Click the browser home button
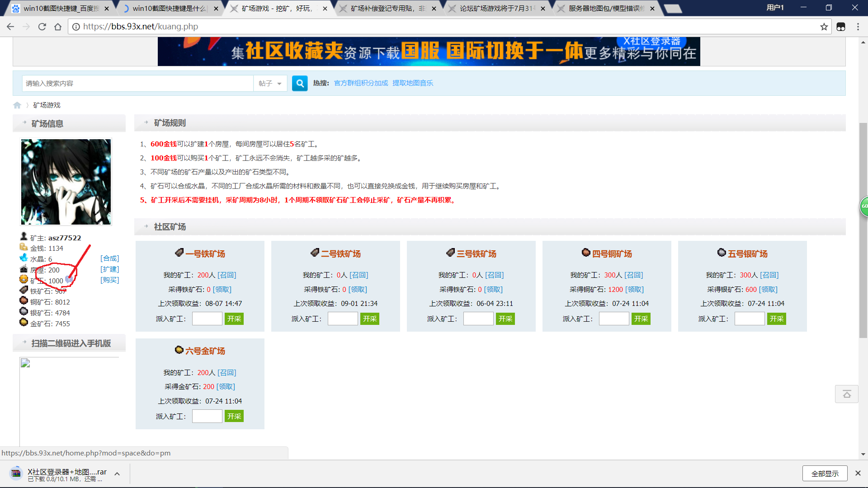Viewport: 868px width, 488px height. coord(58,27)
